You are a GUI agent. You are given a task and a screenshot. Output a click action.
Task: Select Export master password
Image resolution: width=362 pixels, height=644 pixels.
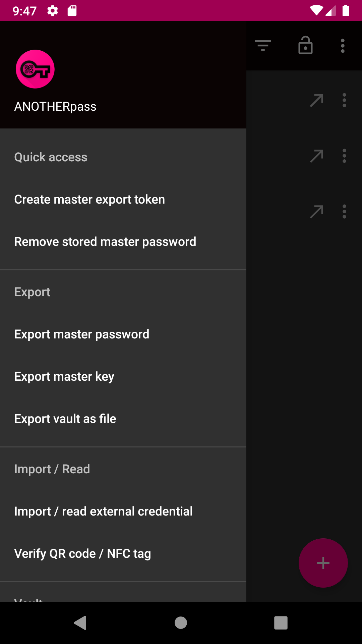click(x=81, y=334)
